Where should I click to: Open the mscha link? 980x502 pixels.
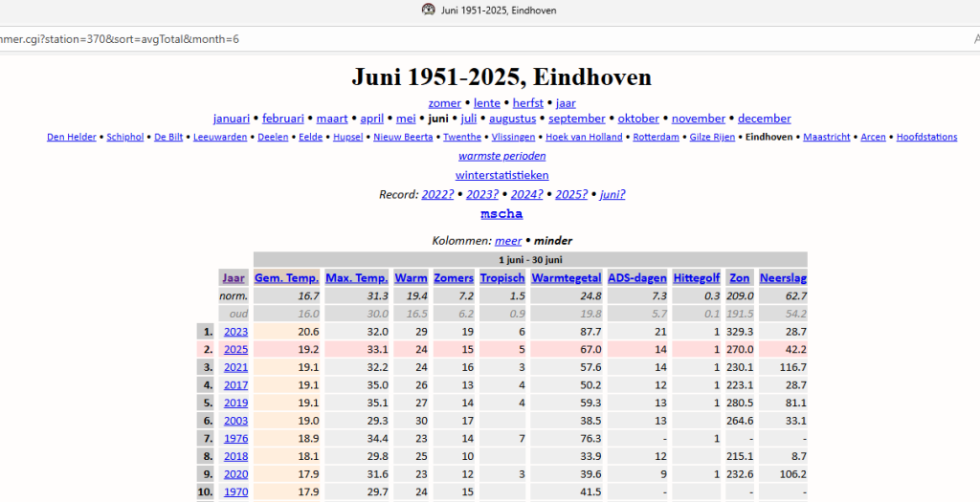tap(501, 213)
